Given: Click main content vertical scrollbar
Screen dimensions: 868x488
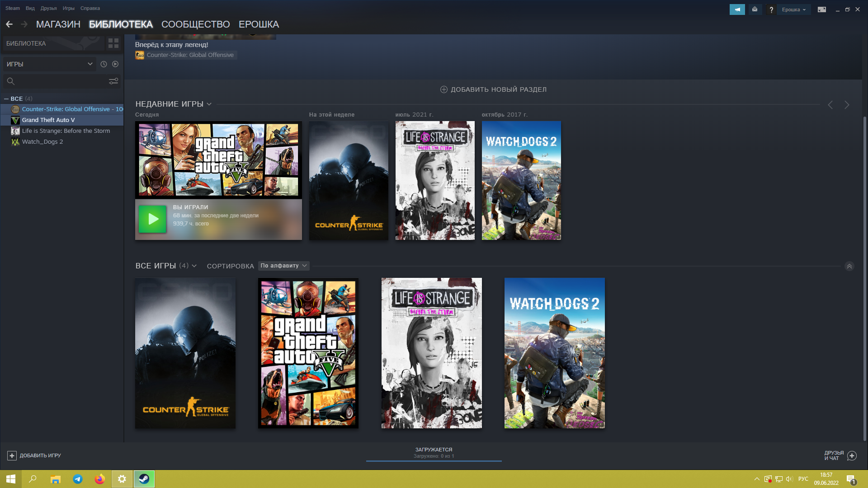Looking at the screenshot, I should (865, 278).
